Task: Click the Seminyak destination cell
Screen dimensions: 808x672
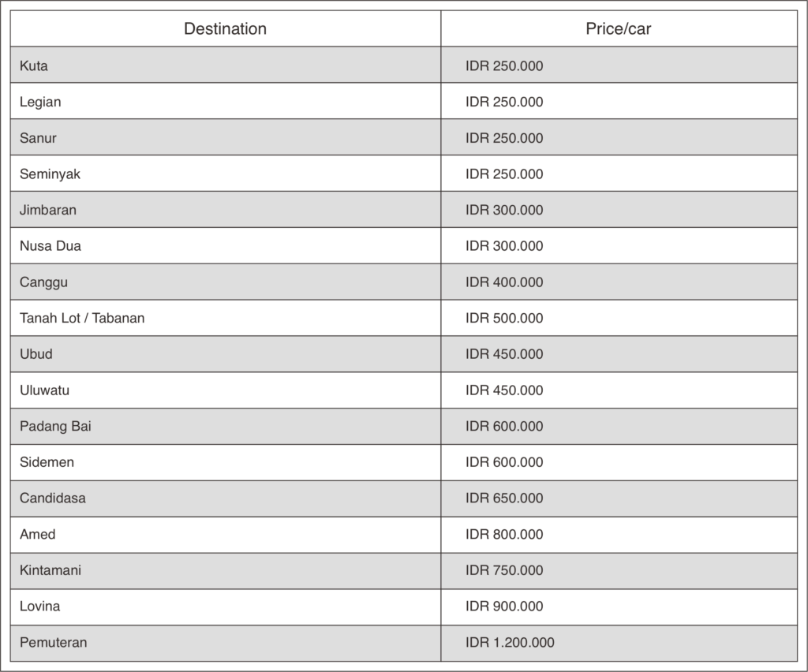Action: (x=50, y=174)
